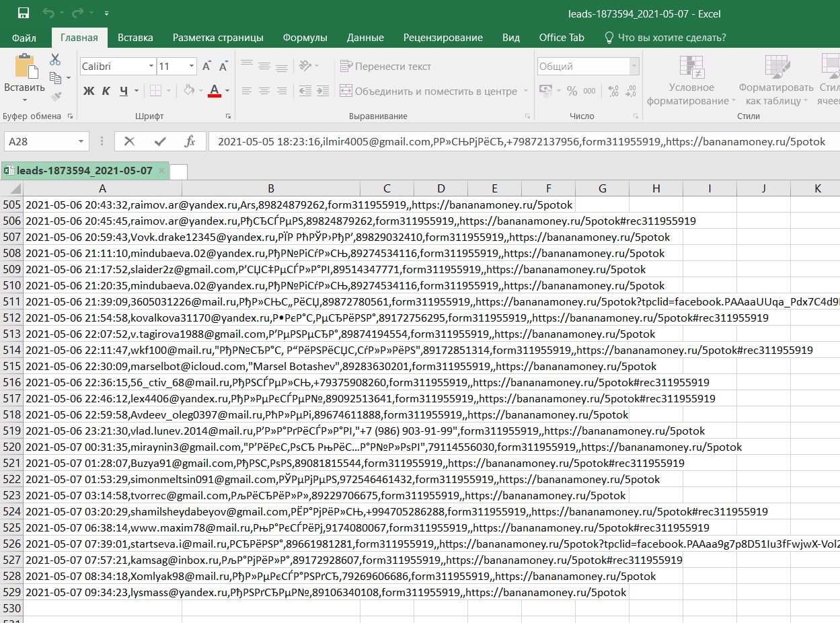The height and width of the screenshot is (623, 840).
Task: Click the Format Painter brush icon
Action: (x=55, y=96)
